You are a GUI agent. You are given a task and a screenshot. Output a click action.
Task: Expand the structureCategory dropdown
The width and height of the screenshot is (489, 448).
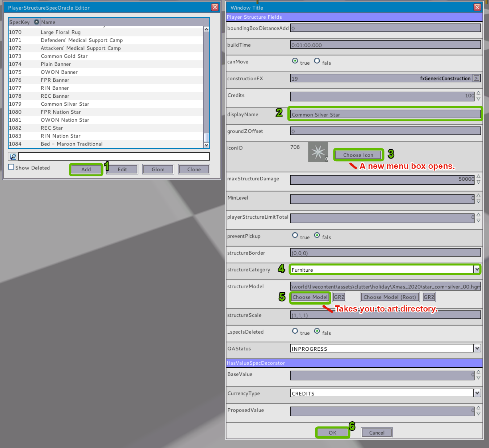click(477, 269)
